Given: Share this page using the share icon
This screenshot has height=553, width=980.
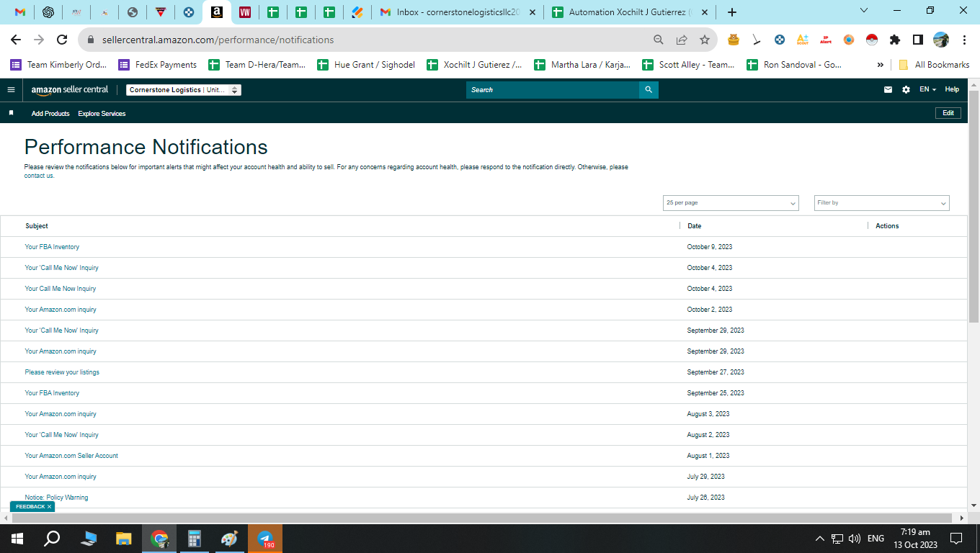Looking at the screenshot, I should [x=682, y=40].
